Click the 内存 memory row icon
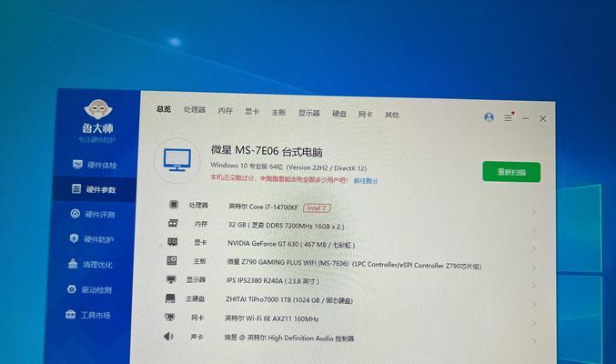The width and height of the screenshot is (616, 364). click(173, 223)
